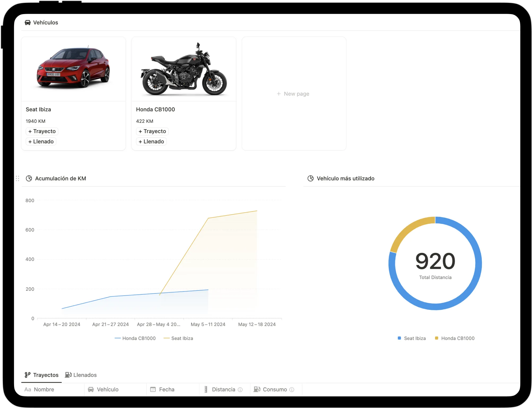The width and height of the screenshot is (532, 408).
Task: Click the chart icon of Acumulación de KM
Action: pos(29,178)
